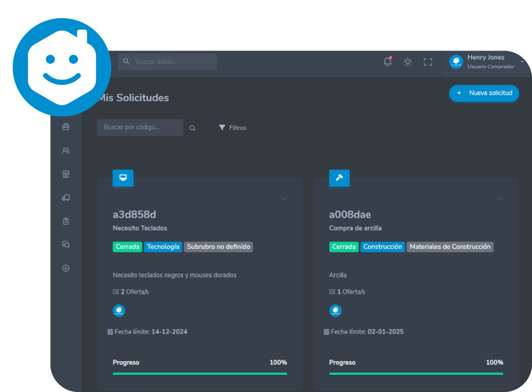The height and width of the screenshot is (392, 532).
Task: Open the users section in sidebar
Action: 65,151
